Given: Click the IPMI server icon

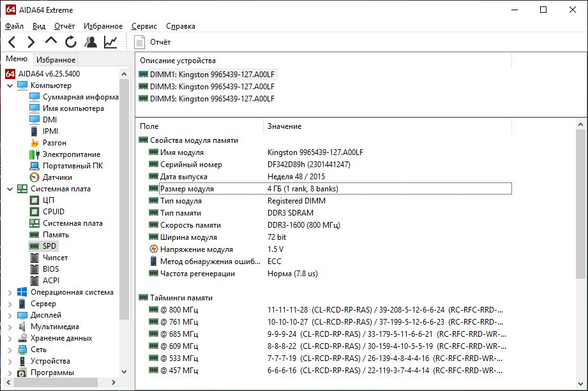Looking at the screenshot, I should tap(34, 131).
